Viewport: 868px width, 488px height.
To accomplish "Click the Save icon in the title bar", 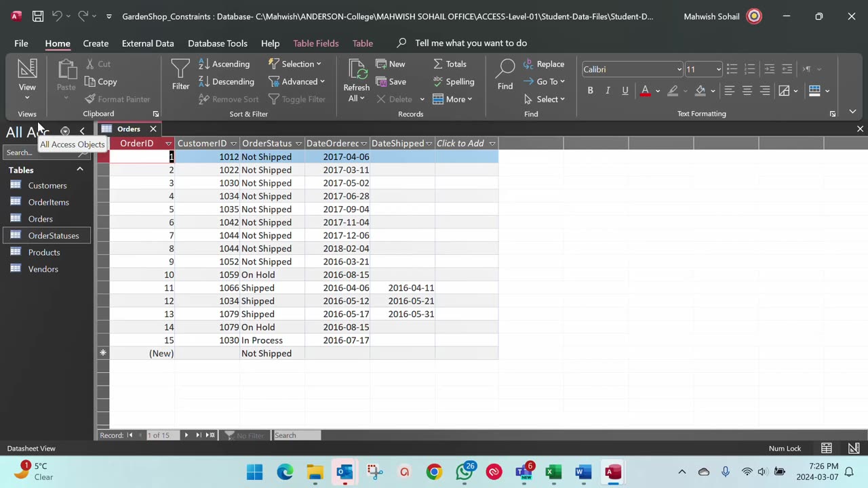I will tap(38, 16).
